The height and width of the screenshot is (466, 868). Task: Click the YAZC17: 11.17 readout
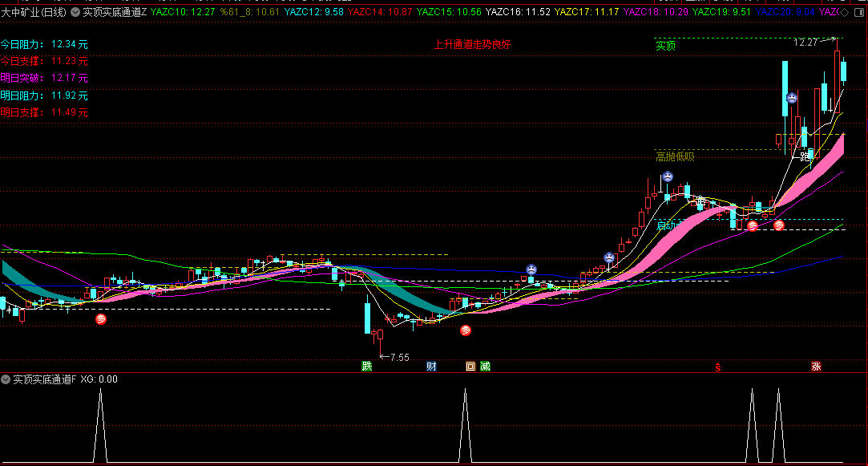pos(587,12)
